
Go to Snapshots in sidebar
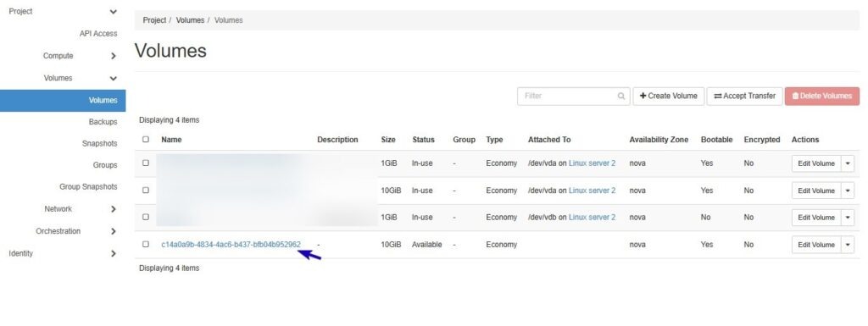coord(100,144)
